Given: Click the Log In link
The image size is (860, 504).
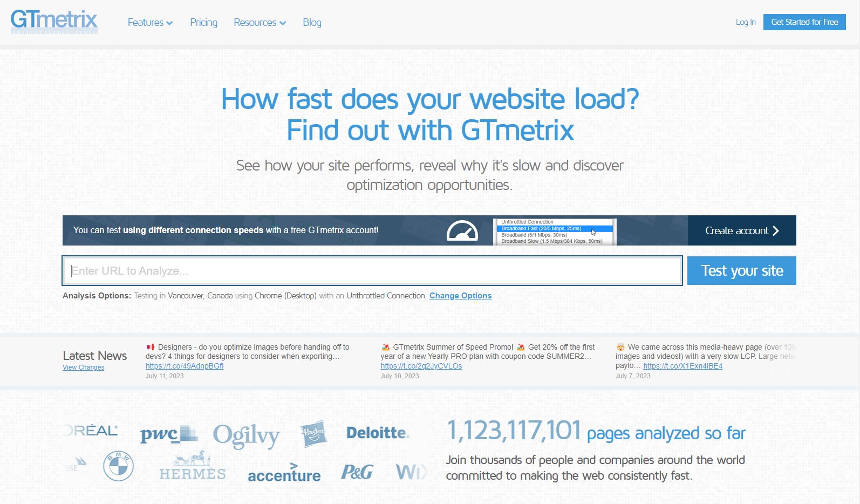Looking at the screenshot, I should coord(746,22).
